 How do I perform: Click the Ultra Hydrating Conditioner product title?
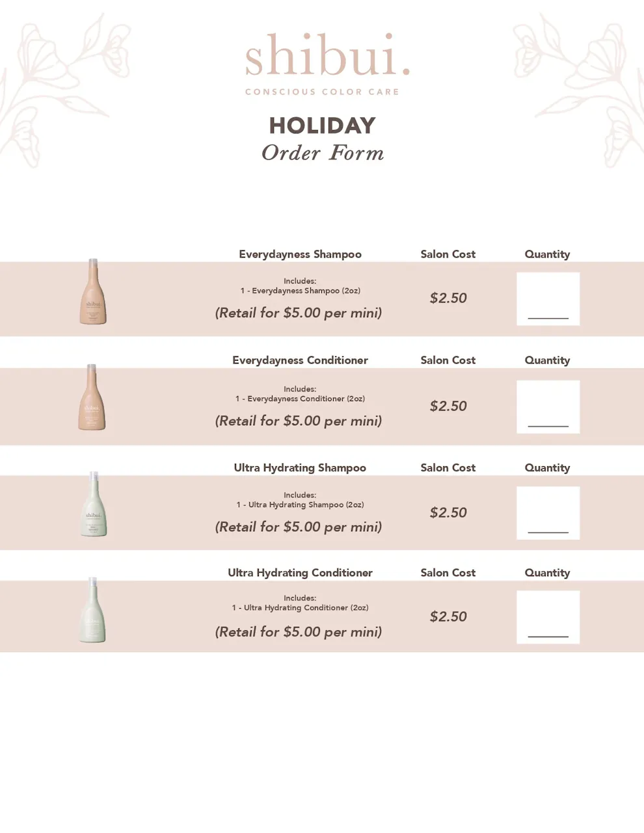[x=300, y=573]
